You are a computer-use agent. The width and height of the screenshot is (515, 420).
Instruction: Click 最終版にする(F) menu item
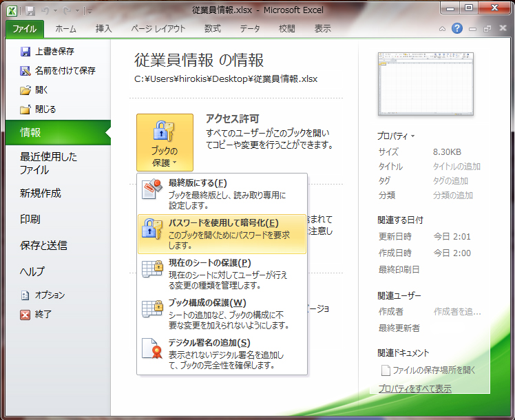point(222,193)
